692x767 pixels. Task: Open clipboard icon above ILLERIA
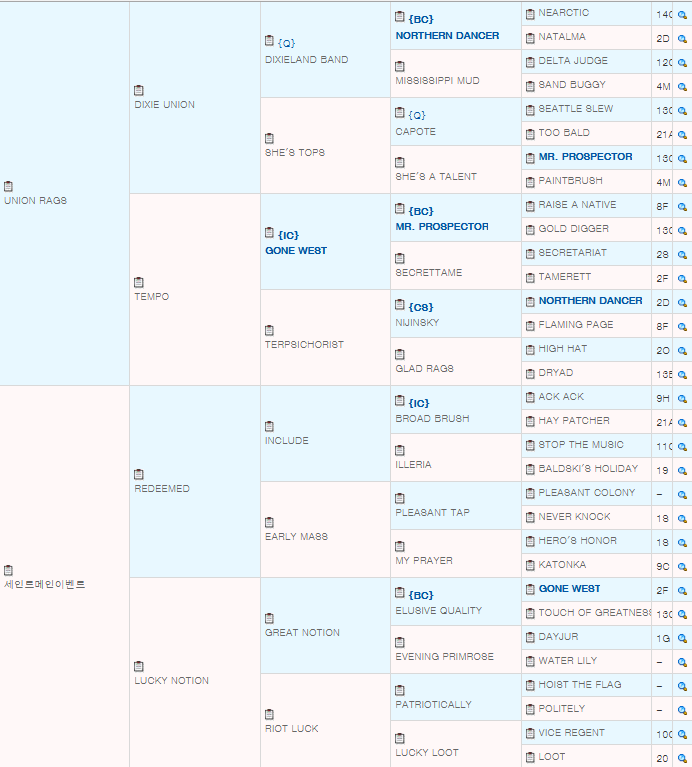(x=400, y=450)
